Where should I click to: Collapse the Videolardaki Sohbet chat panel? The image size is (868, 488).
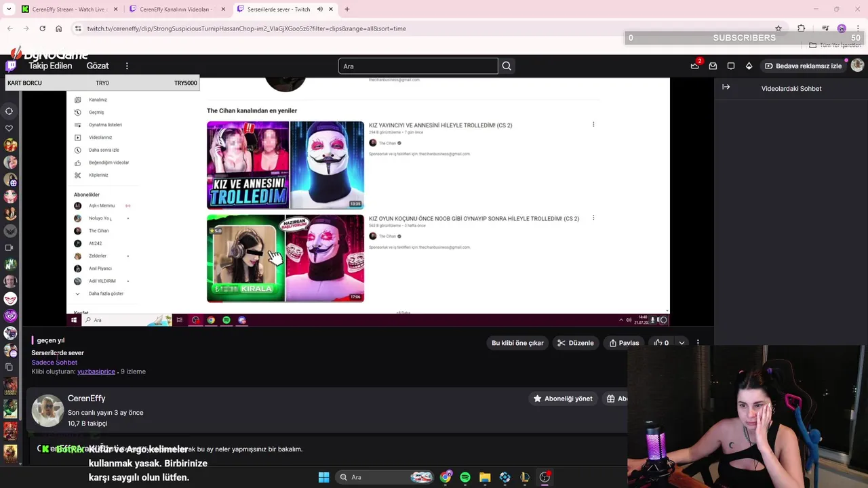[726, 87]
